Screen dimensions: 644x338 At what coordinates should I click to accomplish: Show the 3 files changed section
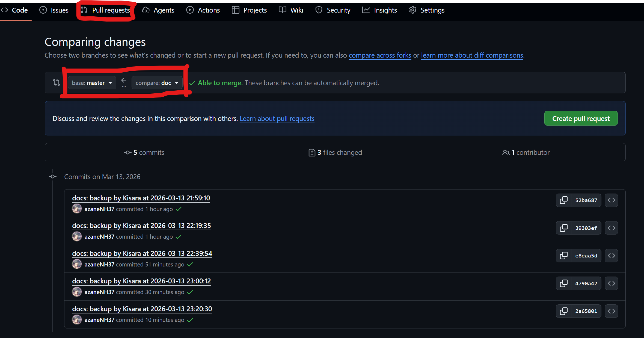tap(335, 152)
